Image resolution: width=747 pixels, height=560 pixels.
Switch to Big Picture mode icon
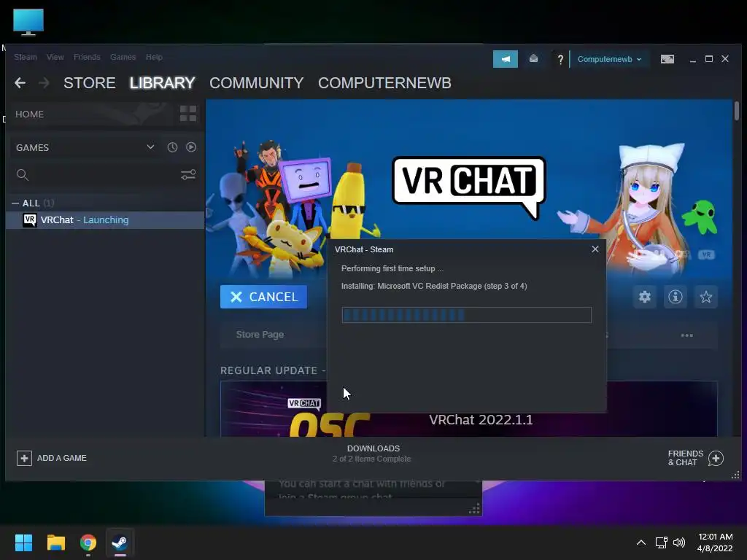667,59
